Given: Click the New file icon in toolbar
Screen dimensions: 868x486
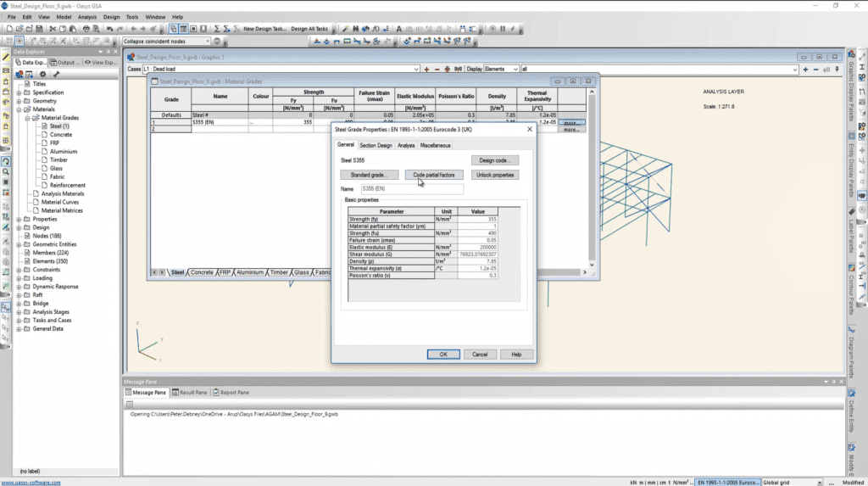Looking at the screenshot, I should pyautogui.click(x=9, y=29).
